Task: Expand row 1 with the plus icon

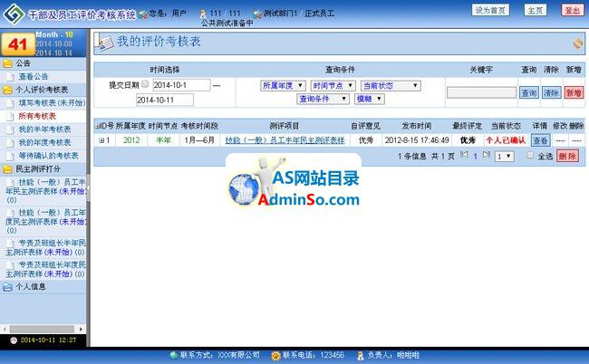Action: pyautogui.click(x=101, y=140)
